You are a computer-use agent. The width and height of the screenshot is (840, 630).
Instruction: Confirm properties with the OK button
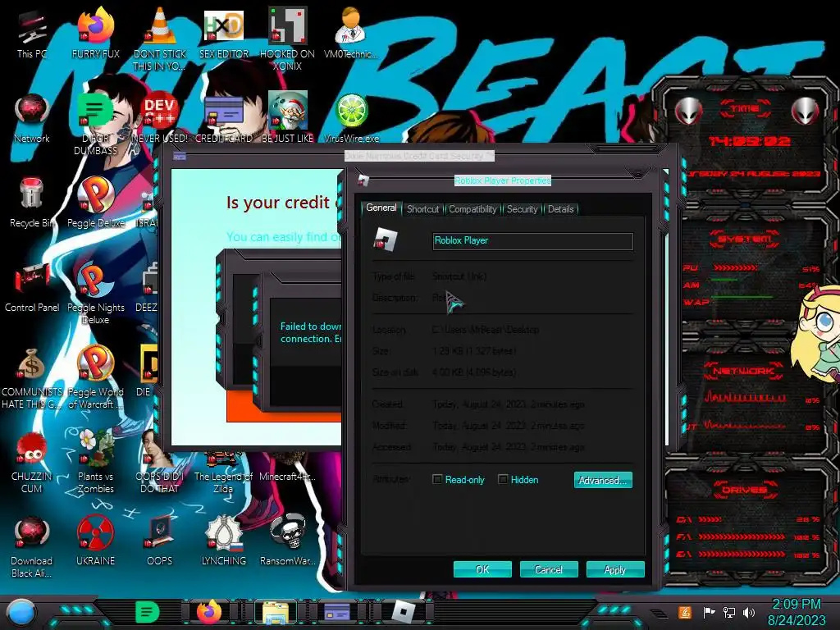(482, 569)
